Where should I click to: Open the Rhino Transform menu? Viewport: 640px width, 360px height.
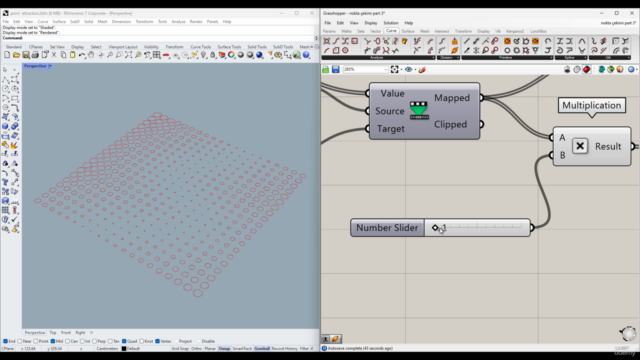pos(144,22)
